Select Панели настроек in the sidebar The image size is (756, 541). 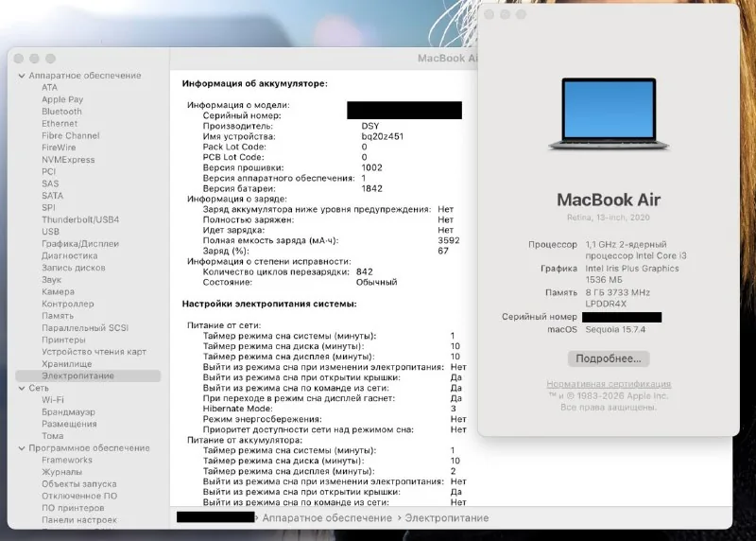click(x=79, y=520)
